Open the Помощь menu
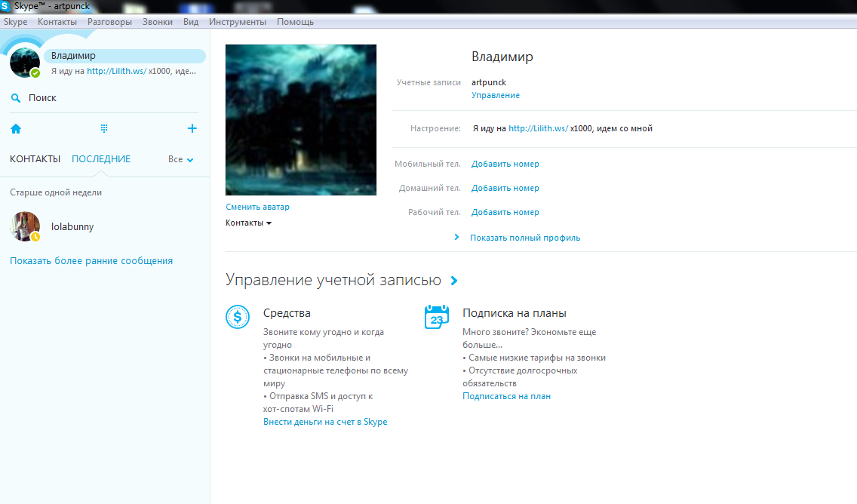 point(295,22)
